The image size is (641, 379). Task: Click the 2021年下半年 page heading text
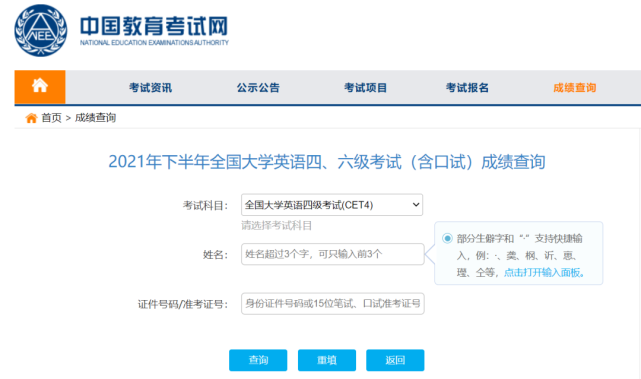click(x=327, y=162)
